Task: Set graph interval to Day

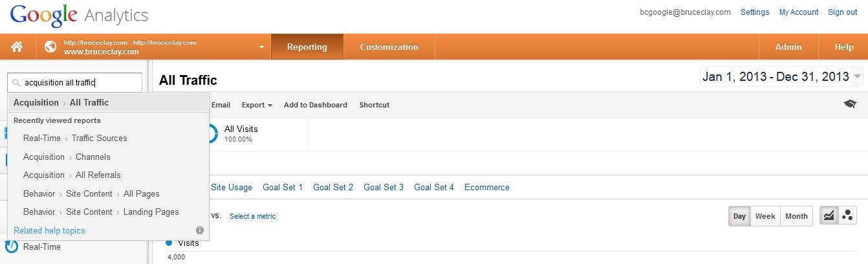Action: 739,216
